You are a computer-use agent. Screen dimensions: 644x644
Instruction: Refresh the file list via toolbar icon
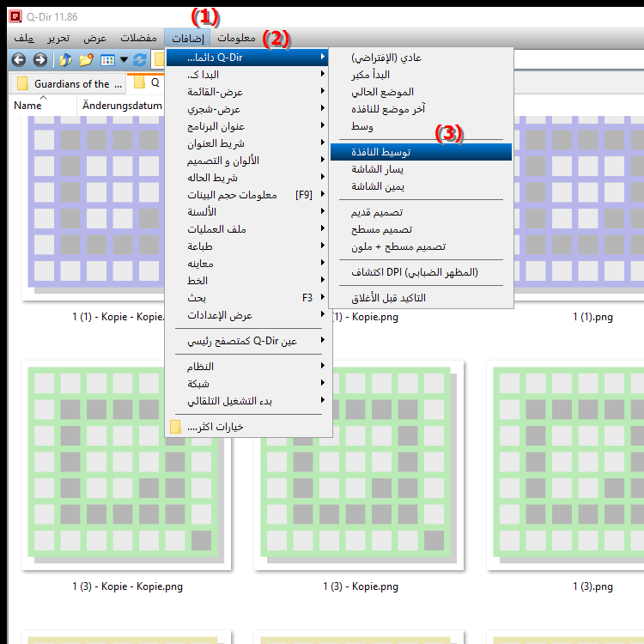tap(140, 59)
